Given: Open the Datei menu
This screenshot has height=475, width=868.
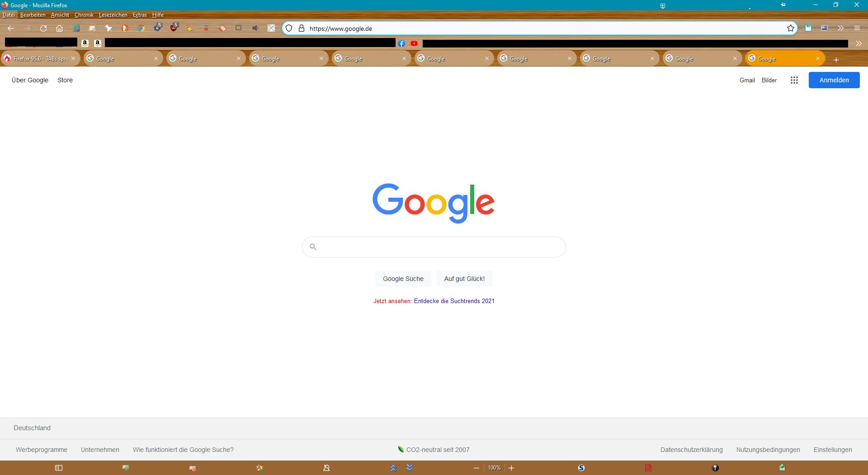Looking at the screenshot, I should (x=9, y=15).
